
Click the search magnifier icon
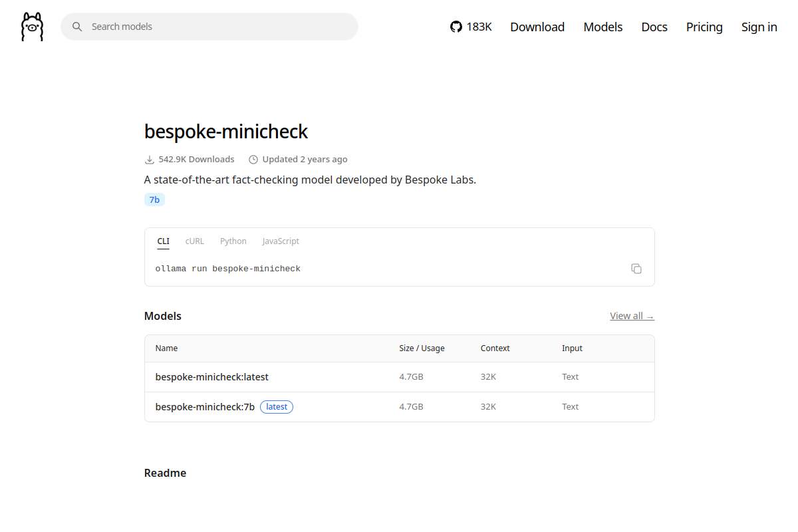[x=77, y=27]
